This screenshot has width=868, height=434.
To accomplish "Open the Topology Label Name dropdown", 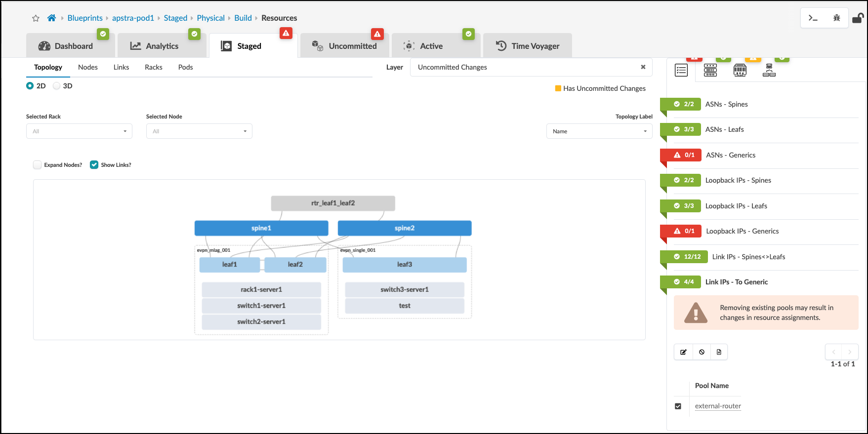I will tap(599, 131).
